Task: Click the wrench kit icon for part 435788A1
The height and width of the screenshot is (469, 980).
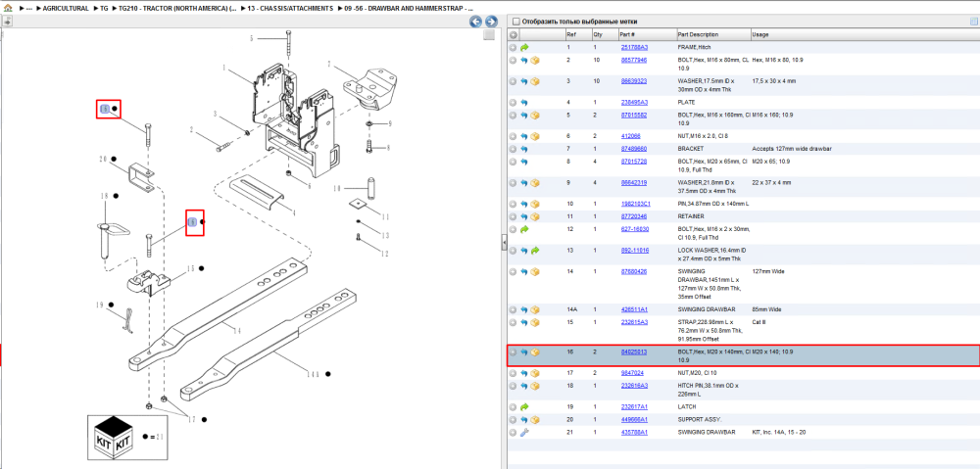Action: click(x=524, y=432)
